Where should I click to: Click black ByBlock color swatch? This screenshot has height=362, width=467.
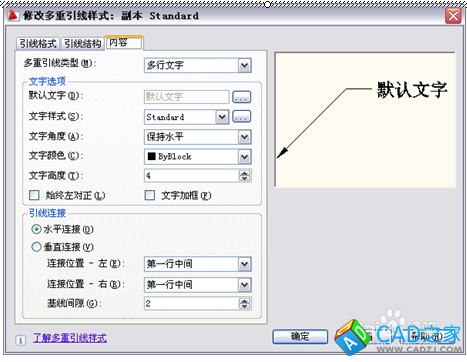[x=152, y=156]
